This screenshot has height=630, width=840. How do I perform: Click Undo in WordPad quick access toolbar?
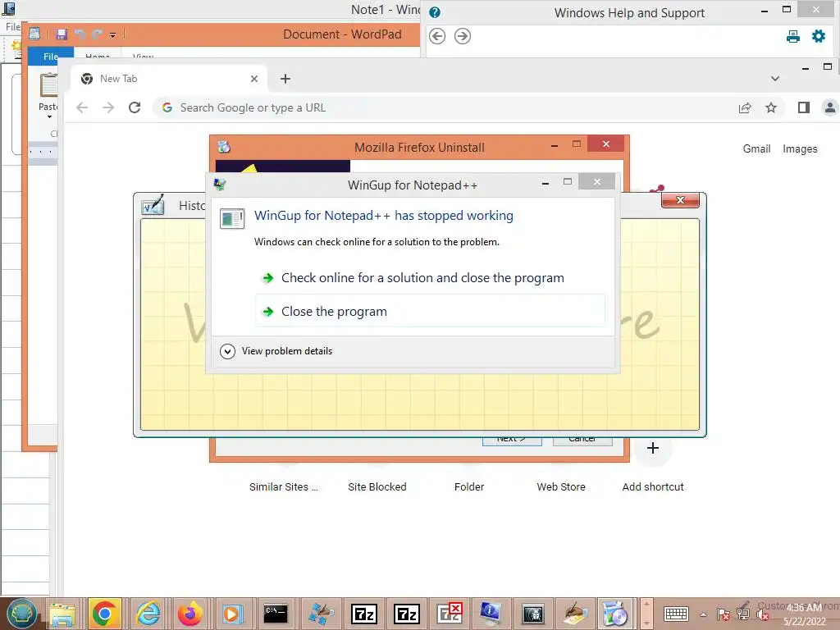[80, 34]
